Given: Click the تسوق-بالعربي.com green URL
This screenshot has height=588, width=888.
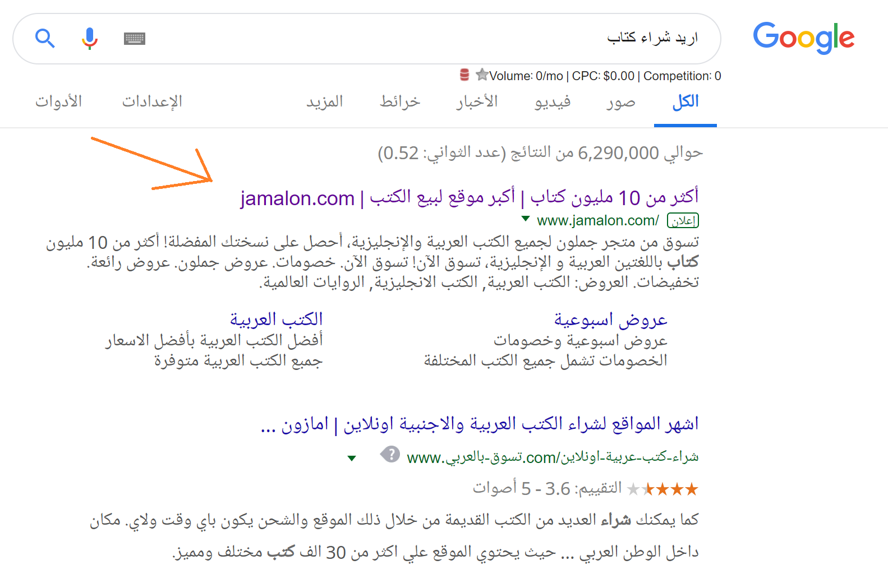Looking at the screenshot, I should tap(553, 457).
